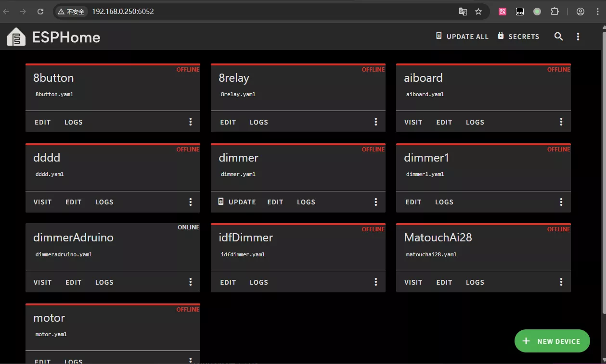This screenshot has height=364, width=606.
Task: Click the green circle extension icon
Action: (x=537, y=12)
